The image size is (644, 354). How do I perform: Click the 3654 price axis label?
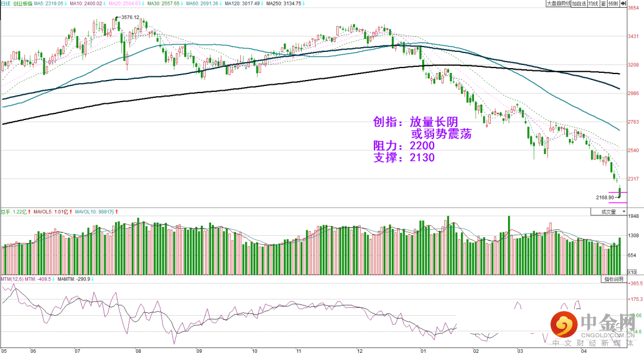(633, 8)
